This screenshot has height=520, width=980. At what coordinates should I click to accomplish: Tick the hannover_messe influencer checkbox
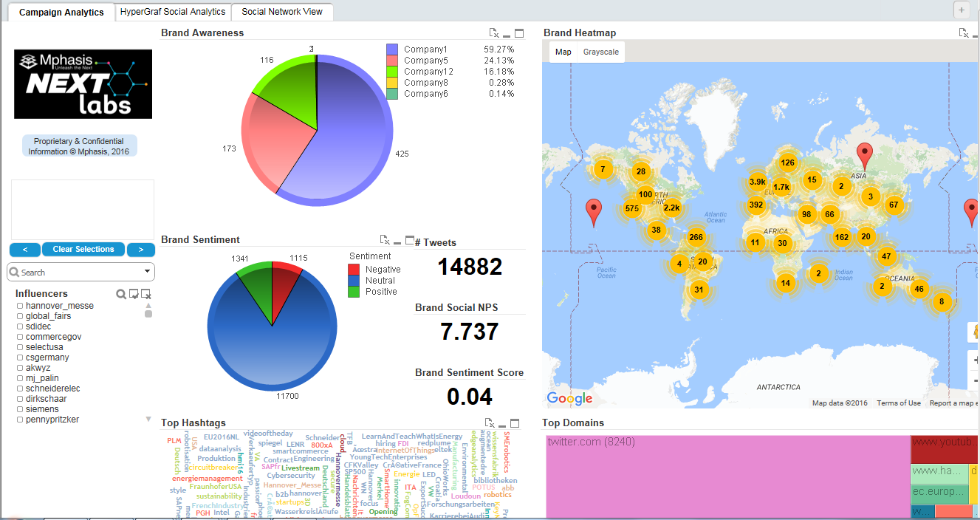tap(20, 306)
